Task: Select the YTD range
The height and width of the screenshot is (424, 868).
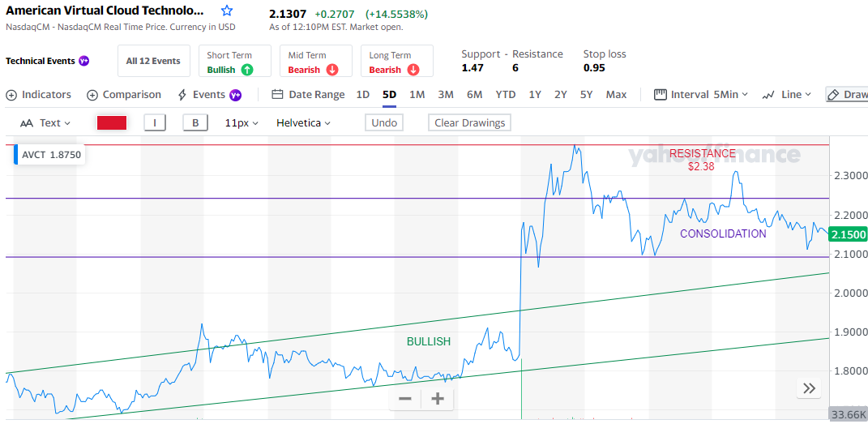Action: pyautogui.click(x=506, y=95)
